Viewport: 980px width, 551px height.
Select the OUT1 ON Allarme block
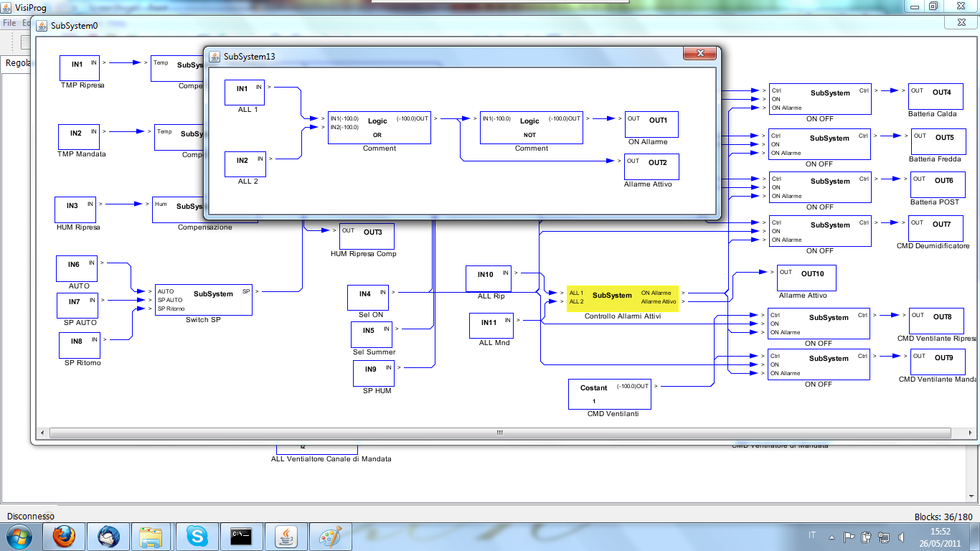(x=651, y=124)
